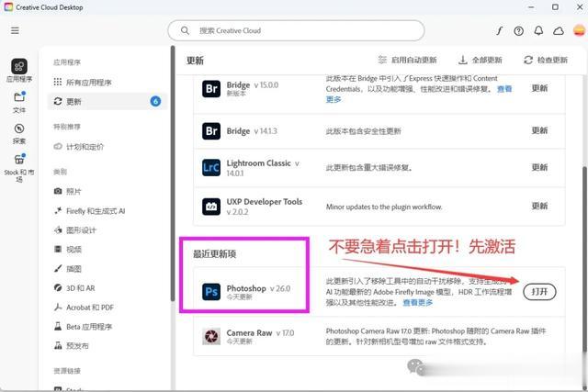Select the Apps (应用程序) sidebar icon
Image resolution: width=588 pixels, height=392 pixels.
point(19,71)
